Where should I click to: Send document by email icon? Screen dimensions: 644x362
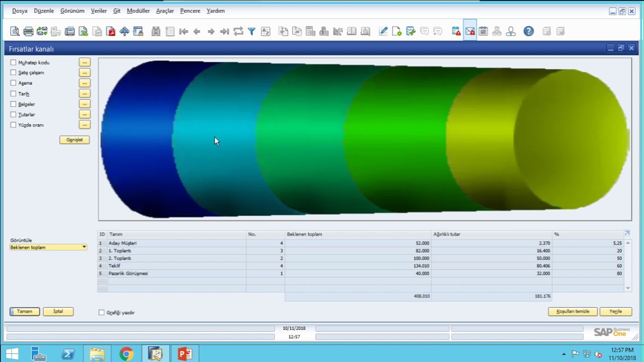tap(42, 31)
